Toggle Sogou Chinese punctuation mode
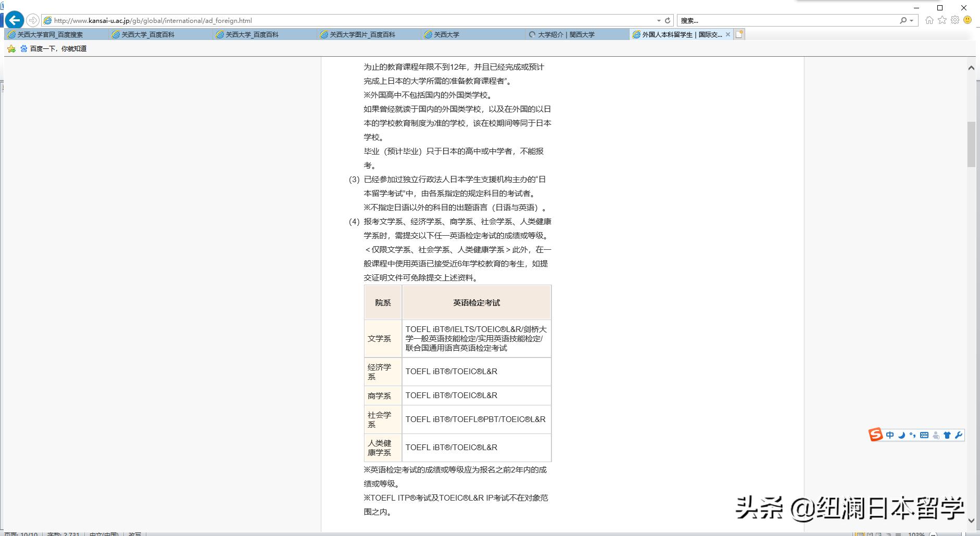Image resolution: width=980 pixels, height=536 pixels. 912,435
